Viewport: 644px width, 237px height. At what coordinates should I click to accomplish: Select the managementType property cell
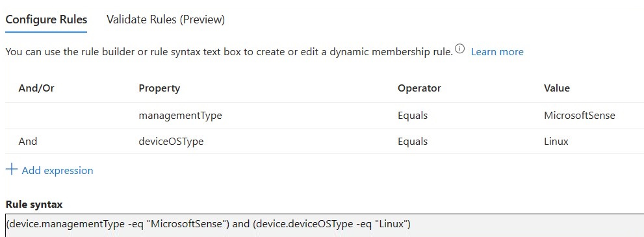tap(180, 116)
